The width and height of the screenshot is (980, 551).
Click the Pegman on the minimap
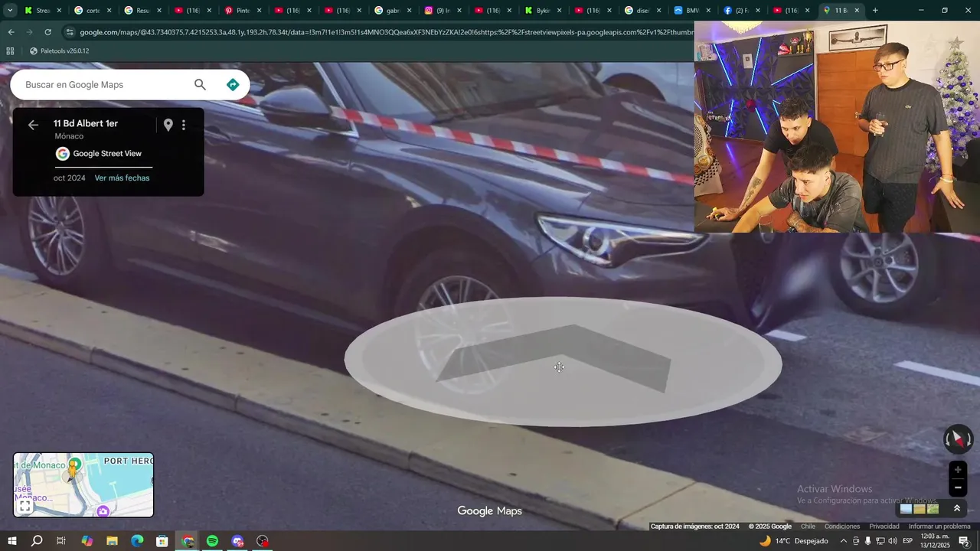point(74,468)
